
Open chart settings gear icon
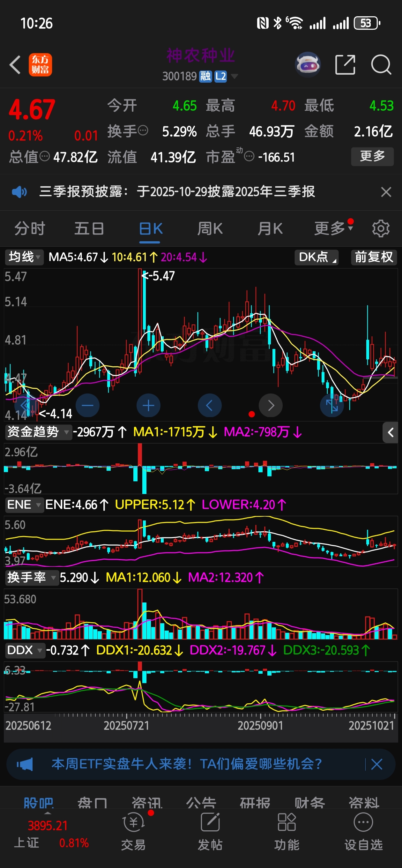(381, 229)
